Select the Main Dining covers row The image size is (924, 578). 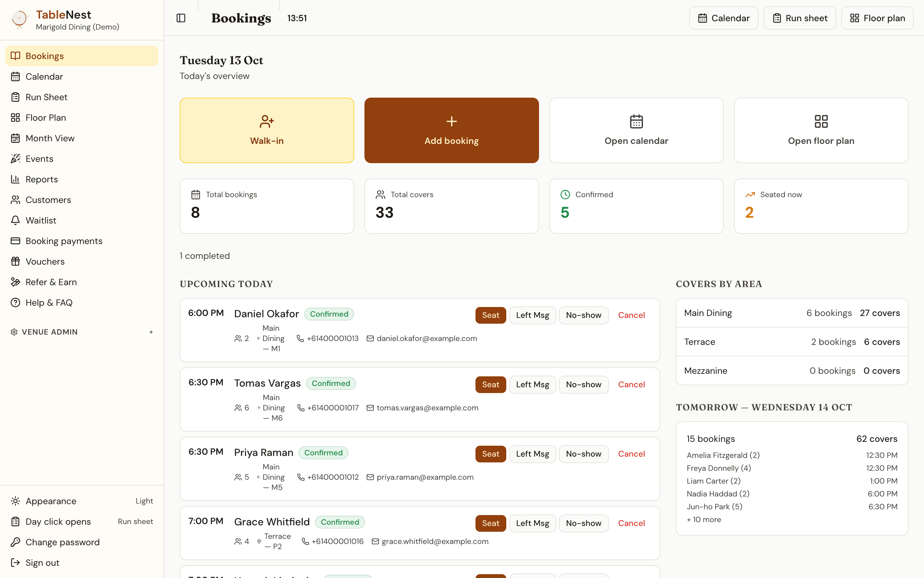[792, 313]
